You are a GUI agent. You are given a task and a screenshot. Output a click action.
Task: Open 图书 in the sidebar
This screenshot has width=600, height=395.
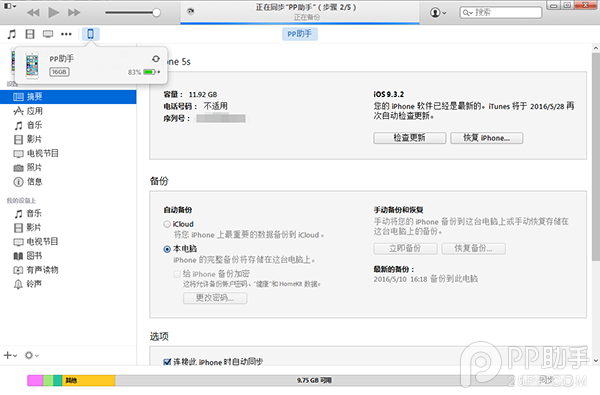coord(68,256)
